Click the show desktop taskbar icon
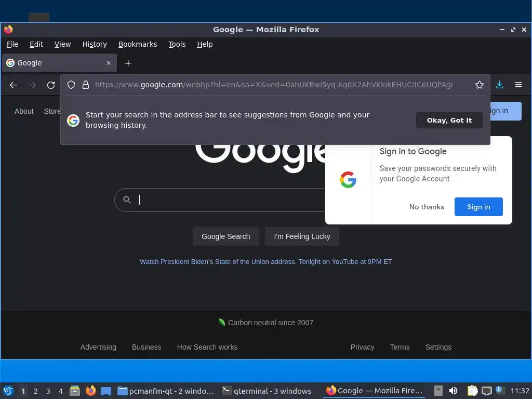The image size is (532, 399). (x=106, y=391)
